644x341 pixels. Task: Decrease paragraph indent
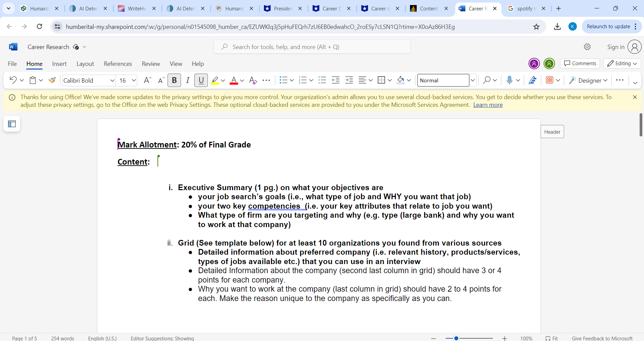pos(335,80)
